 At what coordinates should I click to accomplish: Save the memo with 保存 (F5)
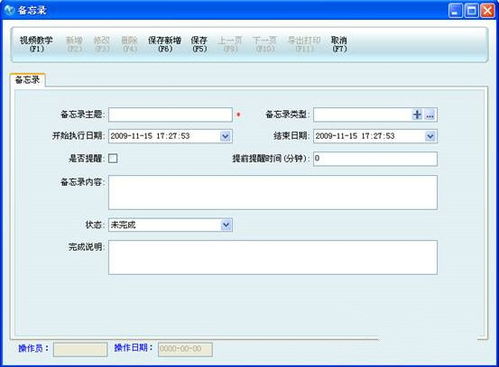[199, 44]
